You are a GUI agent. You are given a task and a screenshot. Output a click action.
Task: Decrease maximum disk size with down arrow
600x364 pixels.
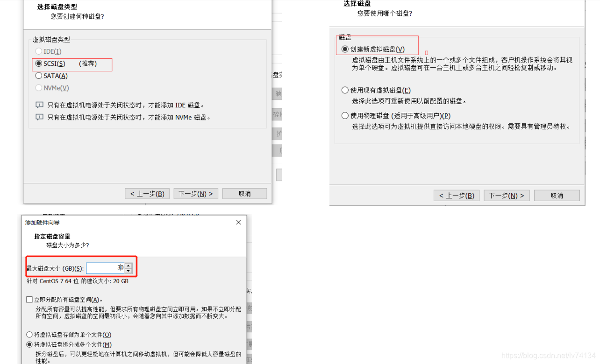point(129,271)
